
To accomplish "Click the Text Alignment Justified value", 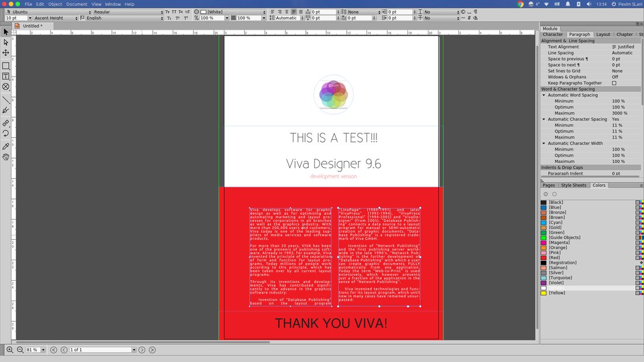I will click(x=623, y=47).
